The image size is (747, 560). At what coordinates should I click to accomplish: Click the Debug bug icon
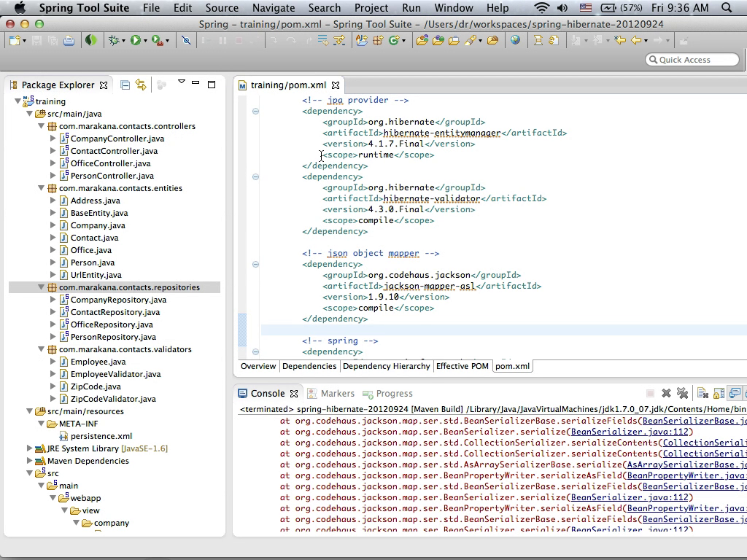113,41
